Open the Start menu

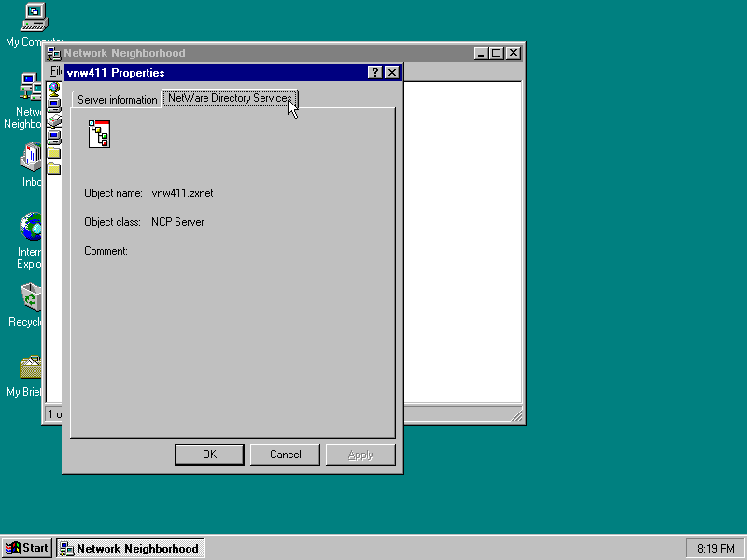28,548
